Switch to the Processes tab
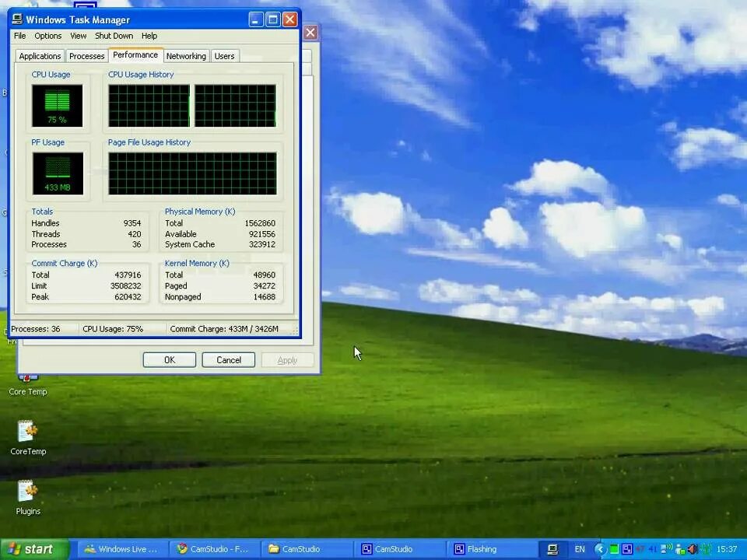Image resolution: width=747 pixels, height=560 pixels. pyautogui.click(x=86, y=56)
